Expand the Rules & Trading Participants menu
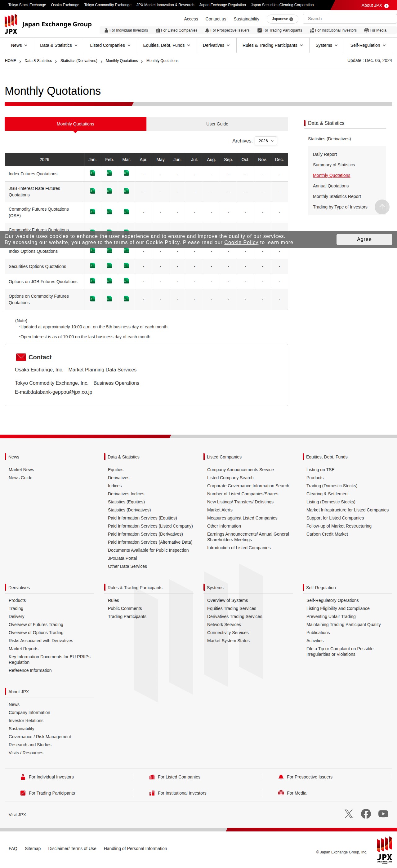The width and height of the screenshot is (397, 868). 273,45
